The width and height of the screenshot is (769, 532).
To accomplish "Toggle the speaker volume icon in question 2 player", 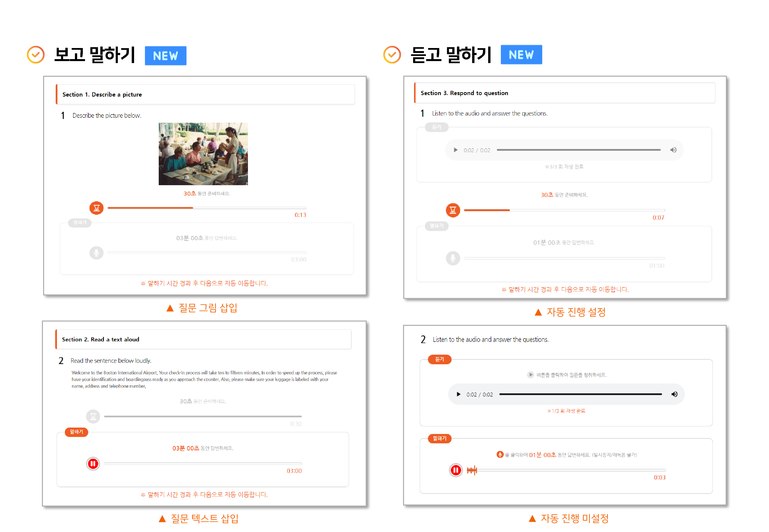I will point(674,394).
